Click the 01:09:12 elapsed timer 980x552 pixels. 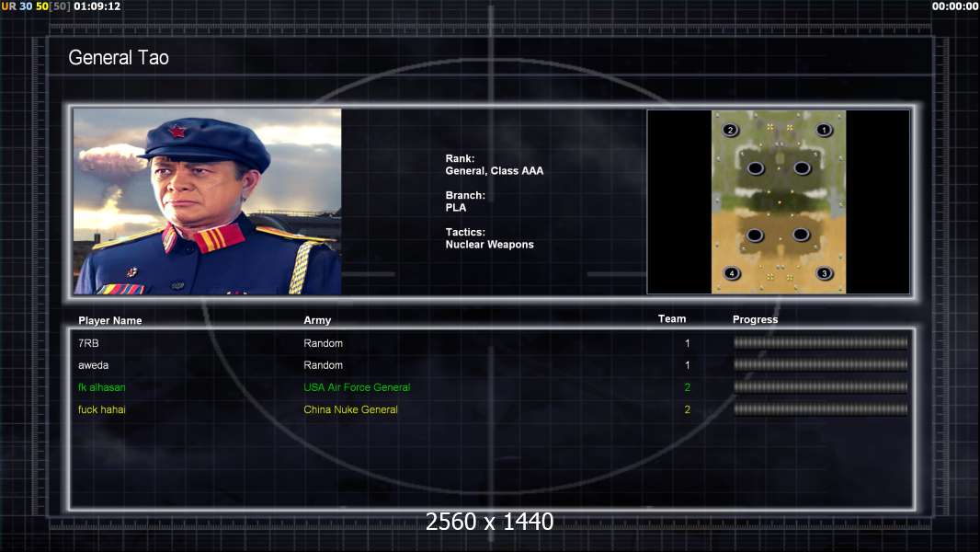tap(97, 6)
